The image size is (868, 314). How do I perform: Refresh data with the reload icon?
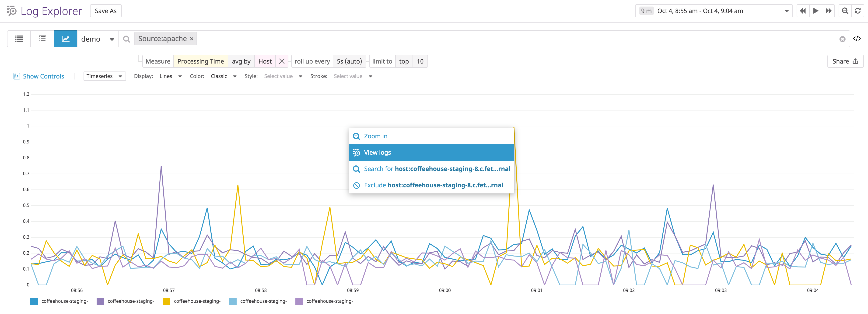pyautogui.click(x=858, y=11)
